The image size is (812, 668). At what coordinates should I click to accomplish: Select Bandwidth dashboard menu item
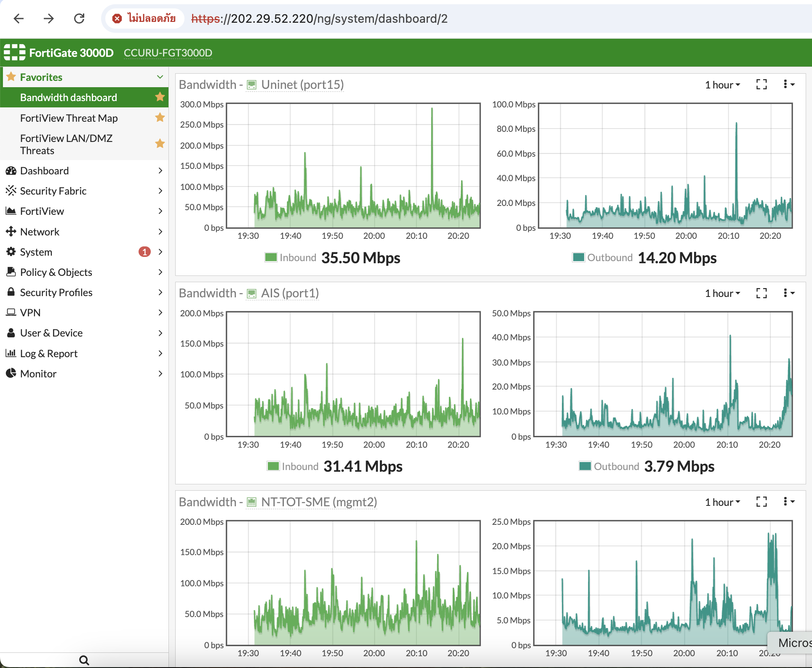click(x=84, y=97)
